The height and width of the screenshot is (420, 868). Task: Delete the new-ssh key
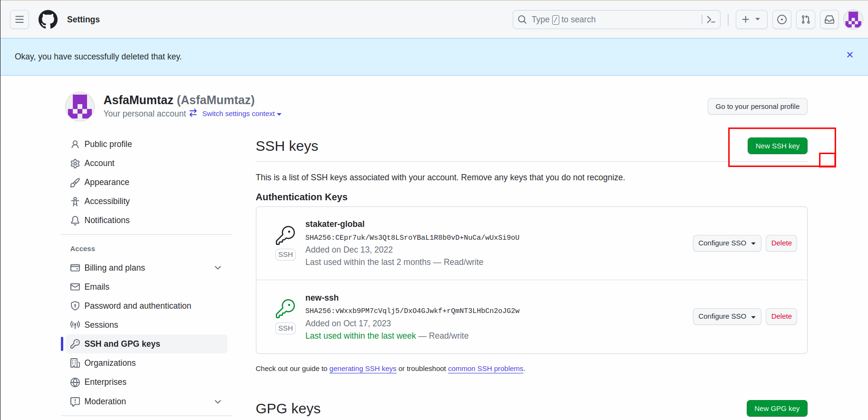[781, 316]
